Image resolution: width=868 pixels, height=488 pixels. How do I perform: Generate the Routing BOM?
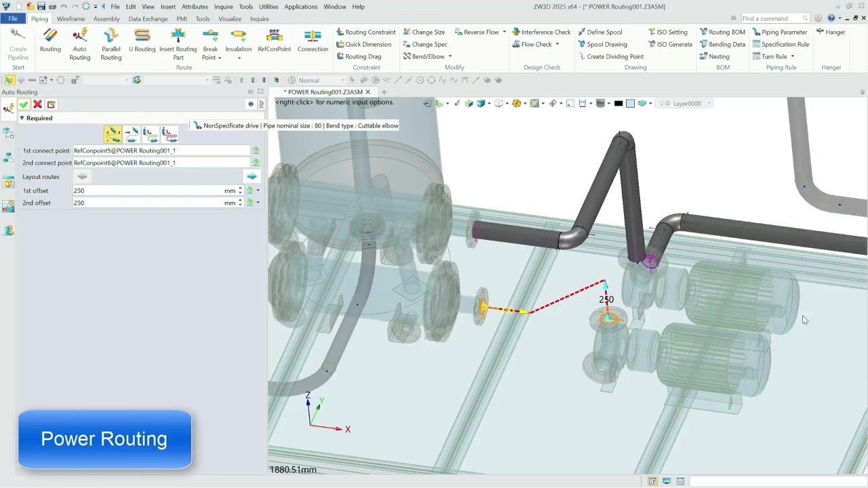point(722,32)
